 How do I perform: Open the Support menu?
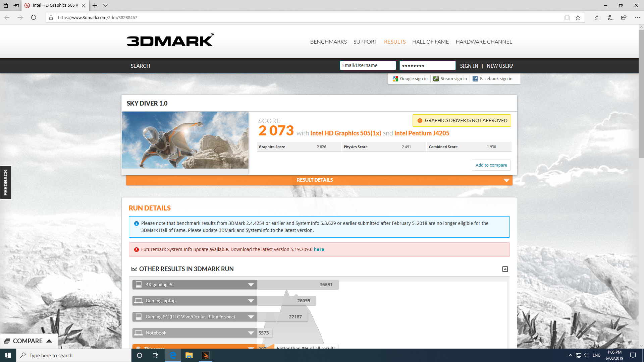tap(365, 42)
